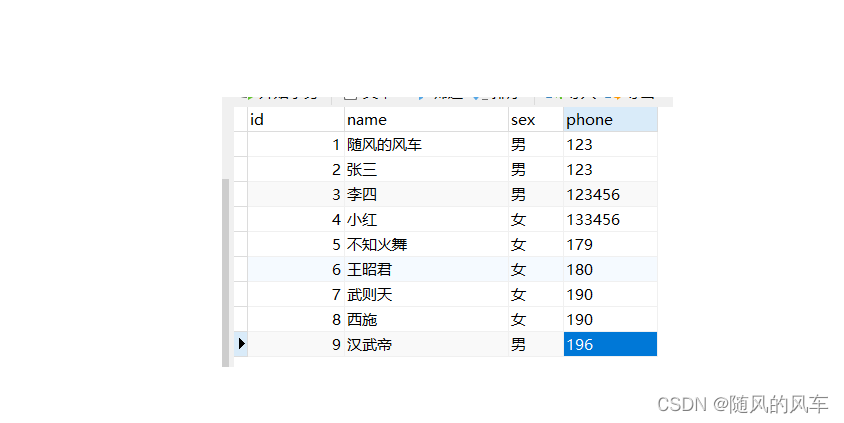Select the name column header

pyautogui.click(x=426, y=119)
